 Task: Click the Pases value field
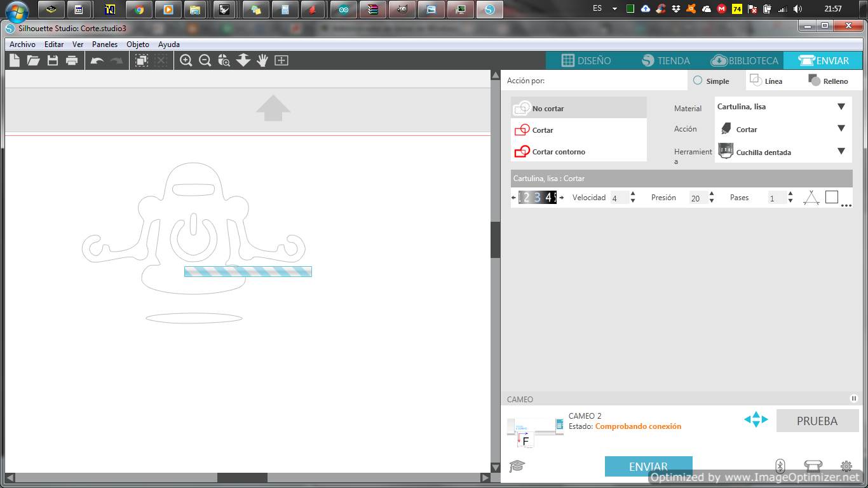point(777,198)
